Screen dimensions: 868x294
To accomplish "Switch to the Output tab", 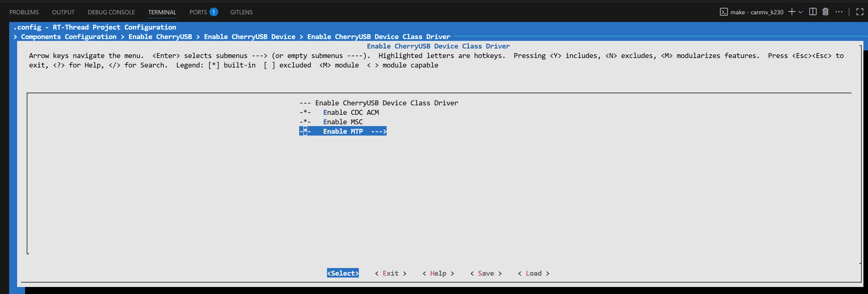I will pos(63,12).
